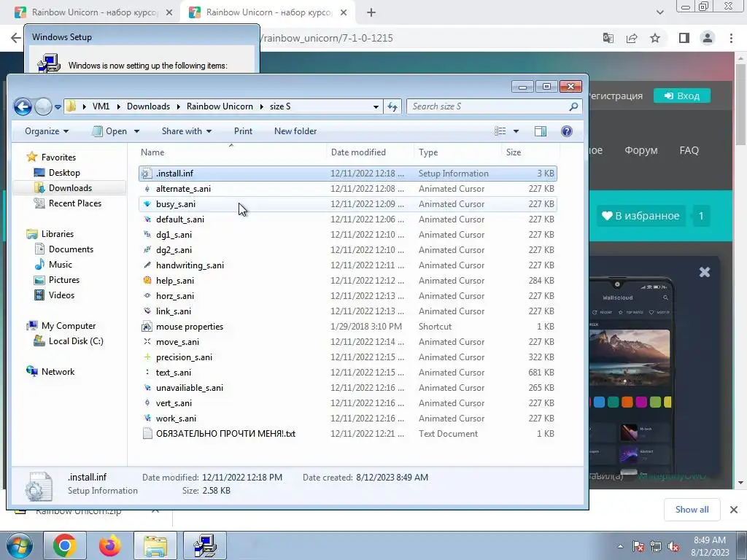This screenshot has height=560, width=747.
Task: Open the Форум site link
Action: 640,150
